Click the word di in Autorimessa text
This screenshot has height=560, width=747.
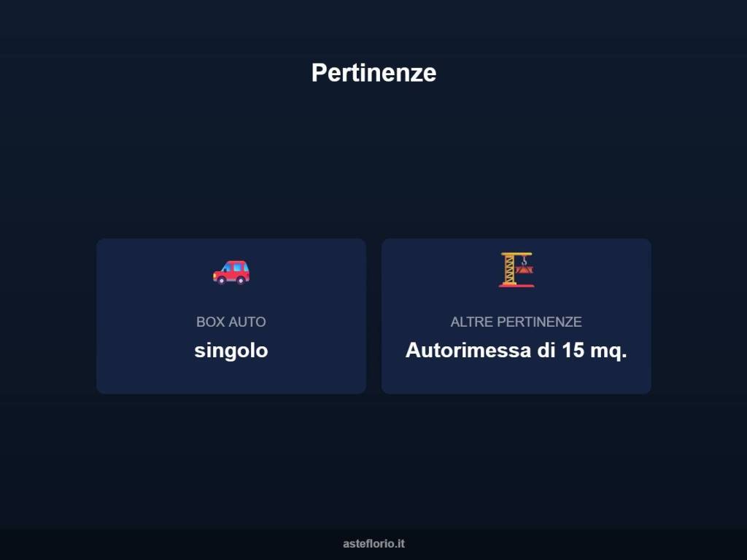tap(546, 351)
